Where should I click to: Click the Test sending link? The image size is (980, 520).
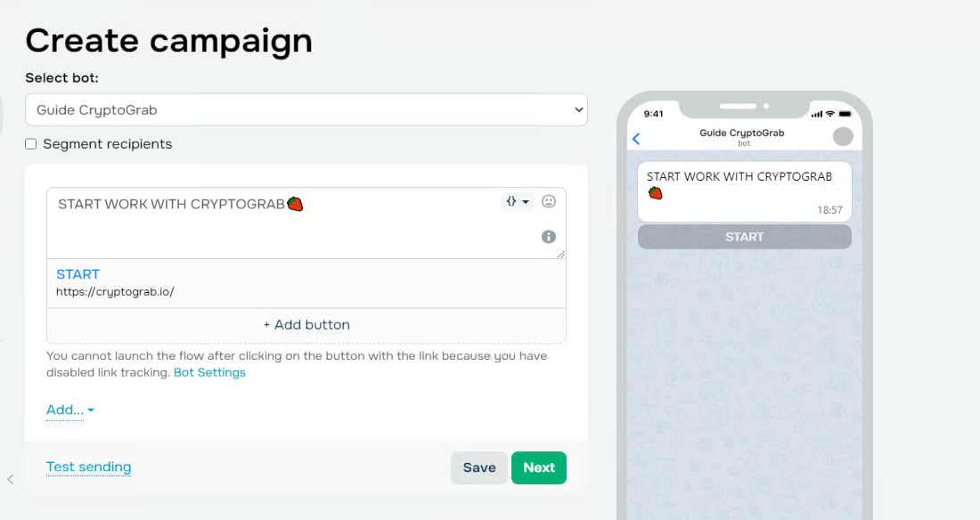(x=88, y=467)
